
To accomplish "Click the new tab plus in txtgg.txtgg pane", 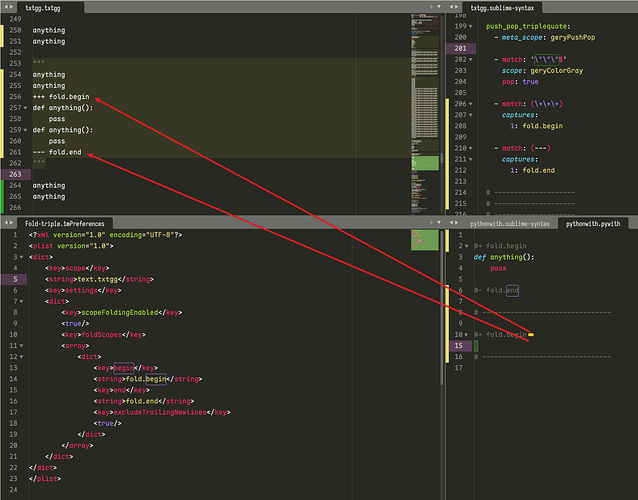I will (431, 7).
